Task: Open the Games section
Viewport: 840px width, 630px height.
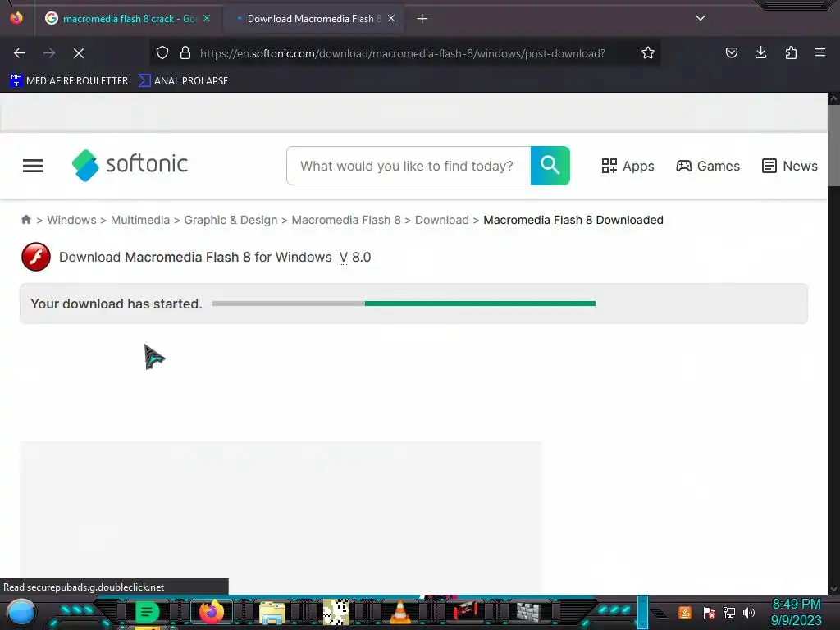Action: click(708, 166)
